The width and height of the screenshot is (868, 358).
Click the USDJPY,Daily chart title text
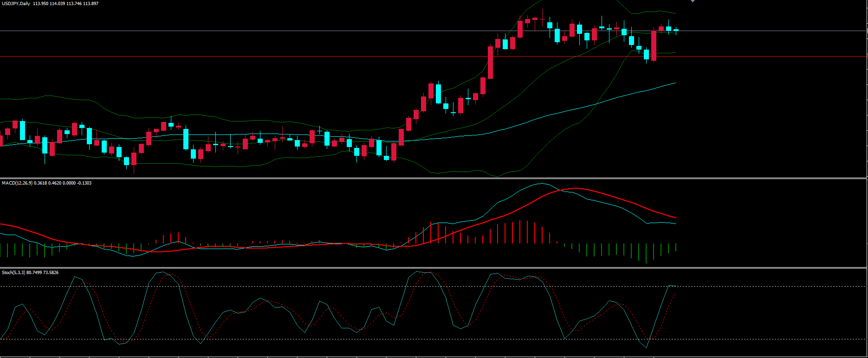point(15,4)
